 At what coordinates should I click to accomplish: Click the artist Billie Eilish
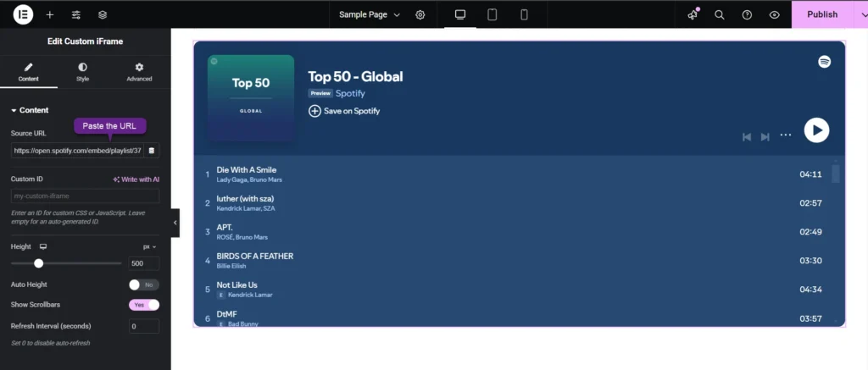(x=230, y=266)
